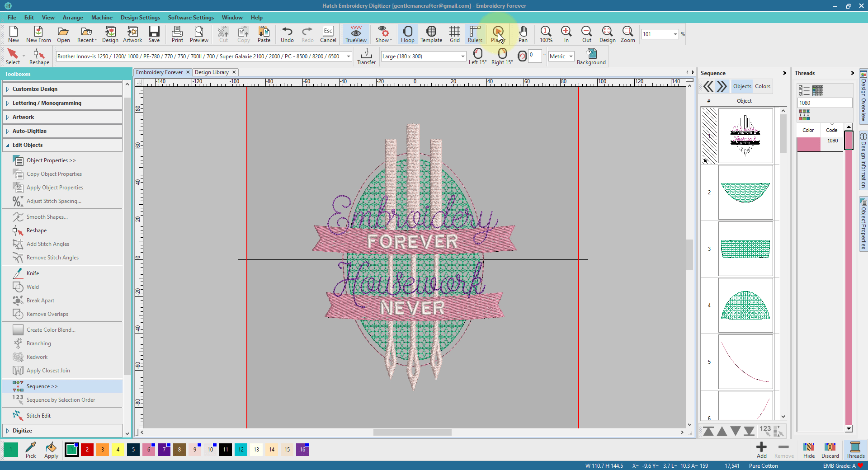This screenshot has height=470, width=868.
Task: Toggle the Grid display
Action: (454, 34)
